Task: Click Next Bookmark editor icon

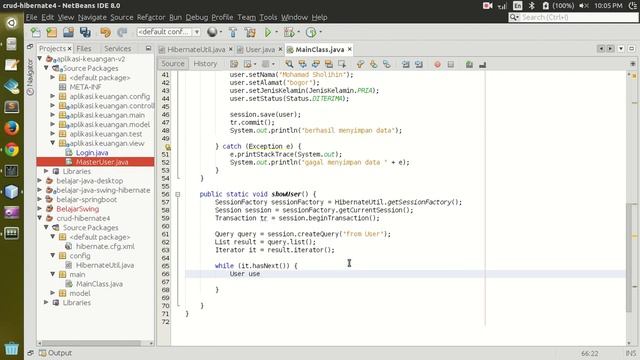Action: point(373,64)
